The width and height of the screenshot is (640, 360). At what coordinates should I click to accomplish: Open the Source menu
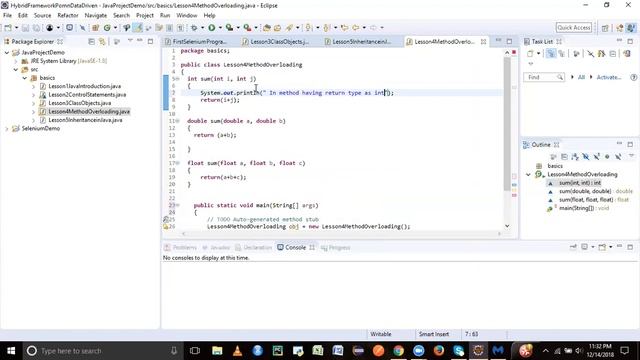pos(42,15)
